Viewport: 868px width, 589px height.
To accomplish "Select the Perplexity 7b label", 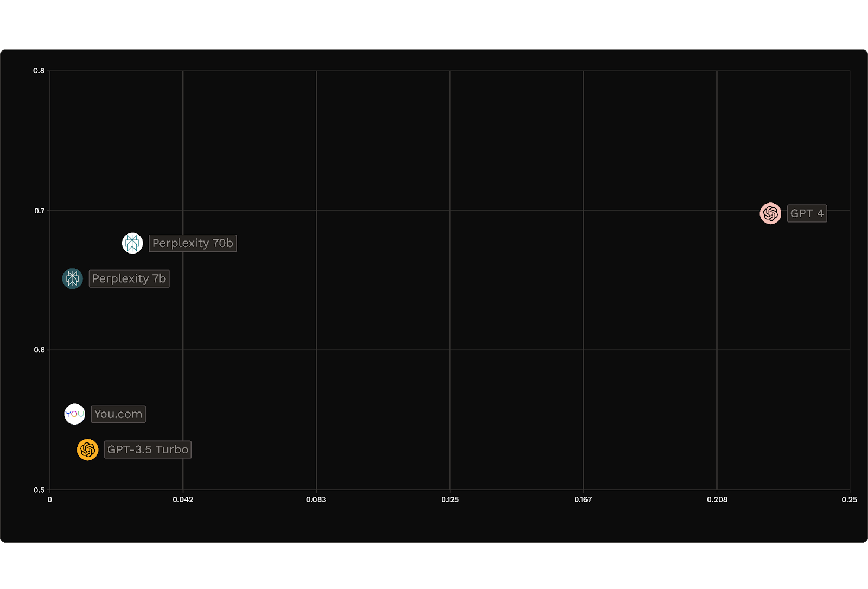I will point(129,278).
